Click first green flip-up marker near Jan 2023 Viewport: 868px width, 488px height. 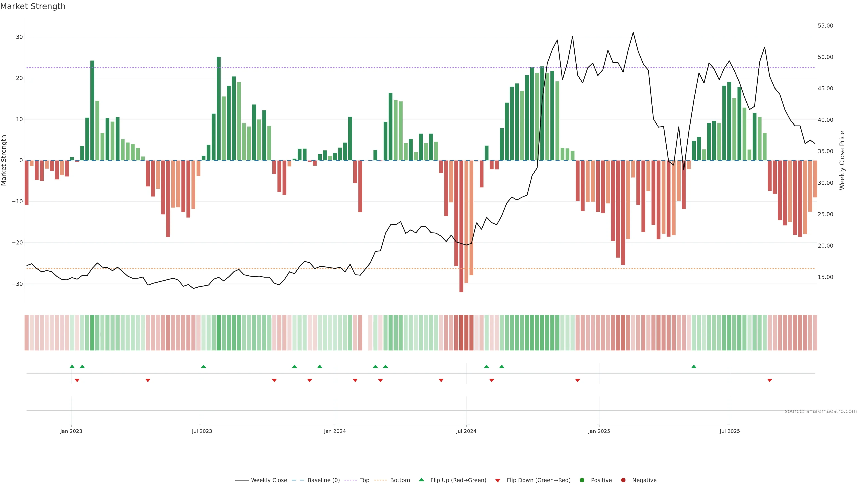(72, 366)
